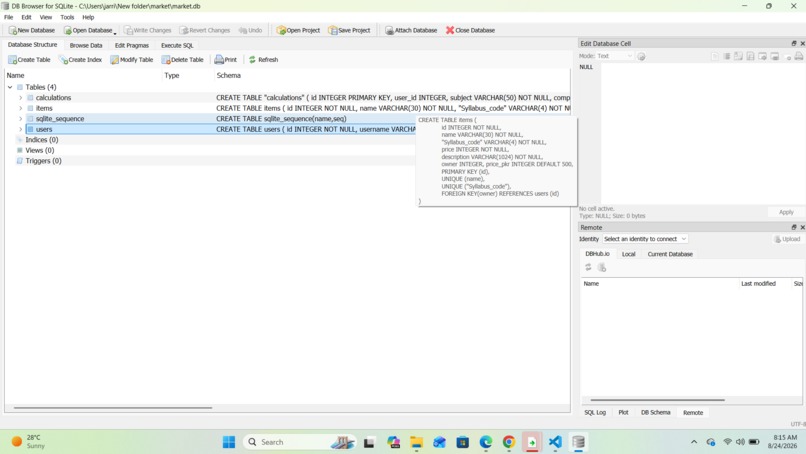Screen dimensions: 806x454
Task: Click the structure tree horizontal scrollbar
Action: (x=113, y=408)
